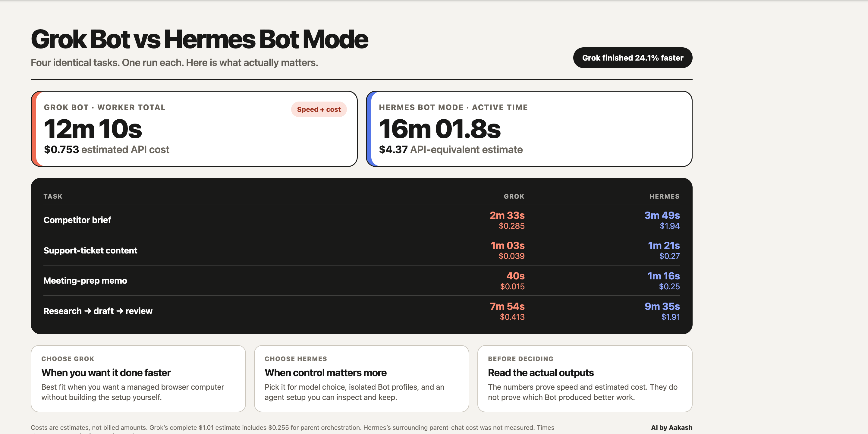Click Grok's "7m 54s" time value
The image size is (868, 434).
[507, 306]
